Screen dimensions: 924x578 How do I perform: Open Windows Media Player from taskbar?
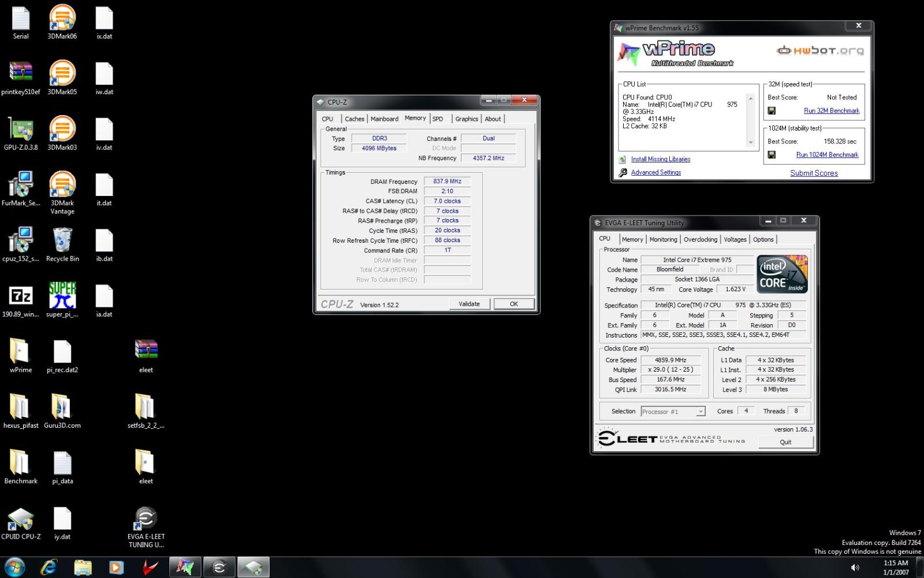(116, 568)
